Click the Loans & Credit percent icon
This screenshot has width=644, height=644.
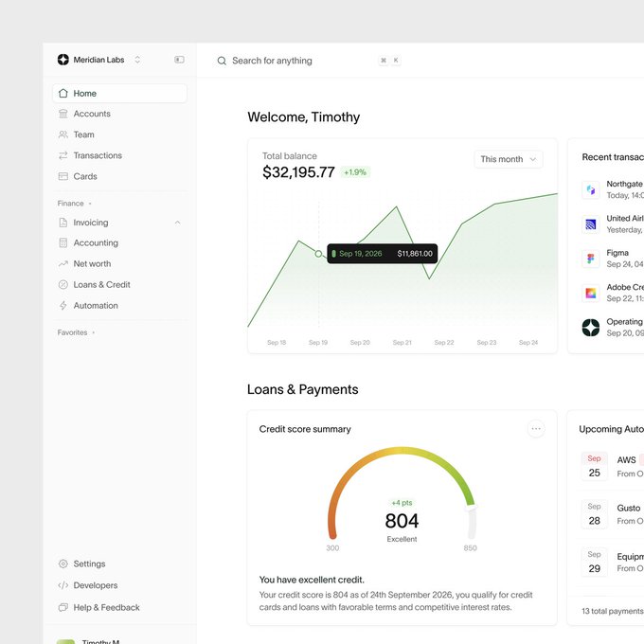(63, 285)
